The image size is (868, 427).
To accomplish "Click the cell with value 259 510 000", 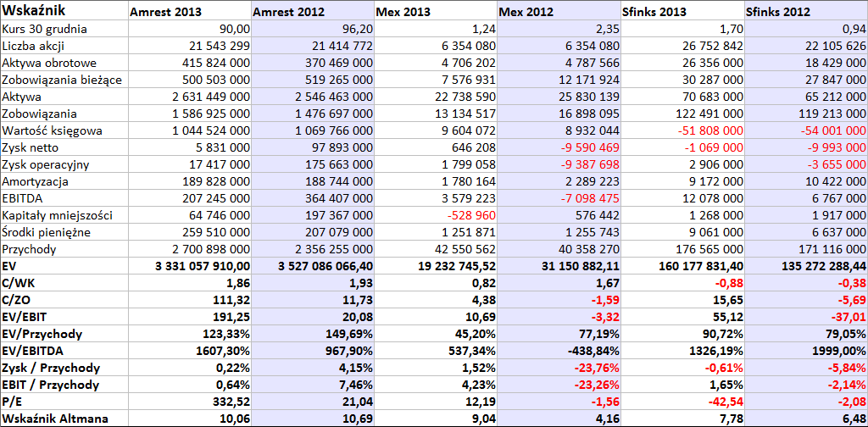I will pyautogui.click(x=189, y=232).
